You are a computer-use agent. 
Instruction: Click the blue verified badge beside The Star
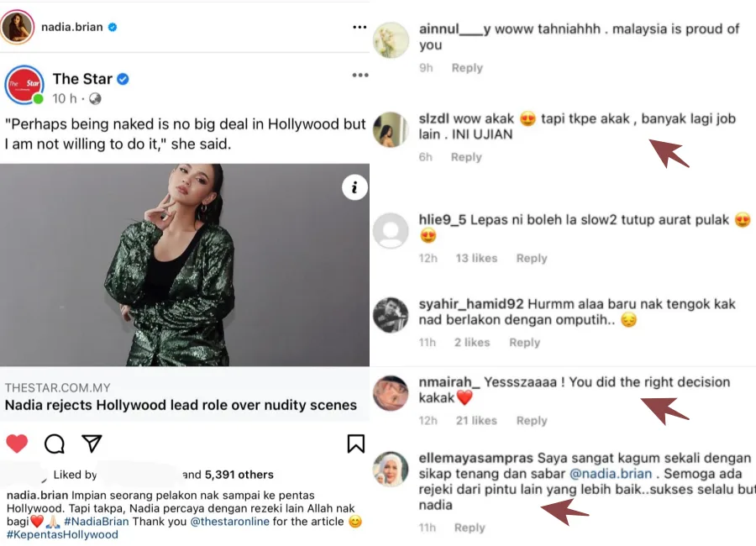coord(123,79)
